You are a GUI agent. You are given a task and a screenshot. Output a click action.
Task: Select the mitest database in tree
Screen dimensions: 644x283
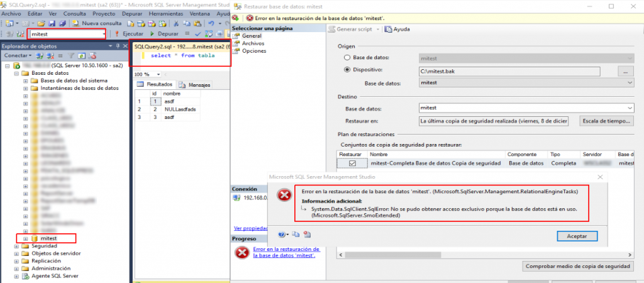coord(48,238)
